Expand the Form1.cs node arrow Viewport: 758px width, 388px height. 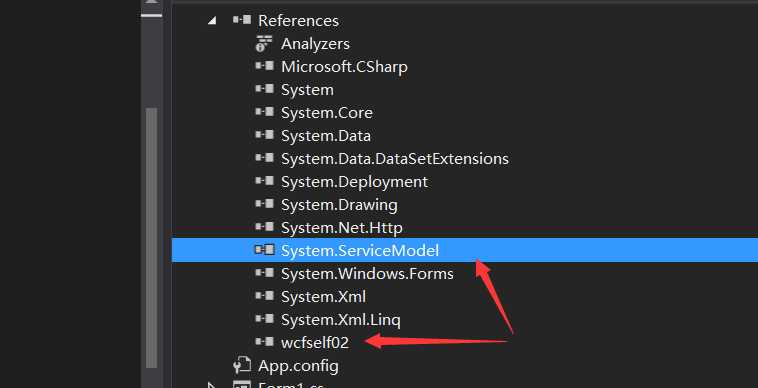point(211,385)
